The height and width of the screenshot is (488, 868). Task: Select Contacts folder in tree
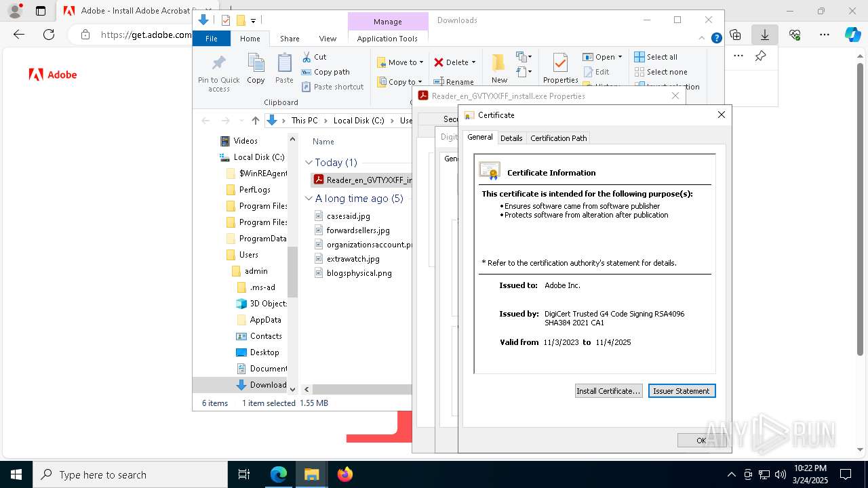(x=266, y=336)
